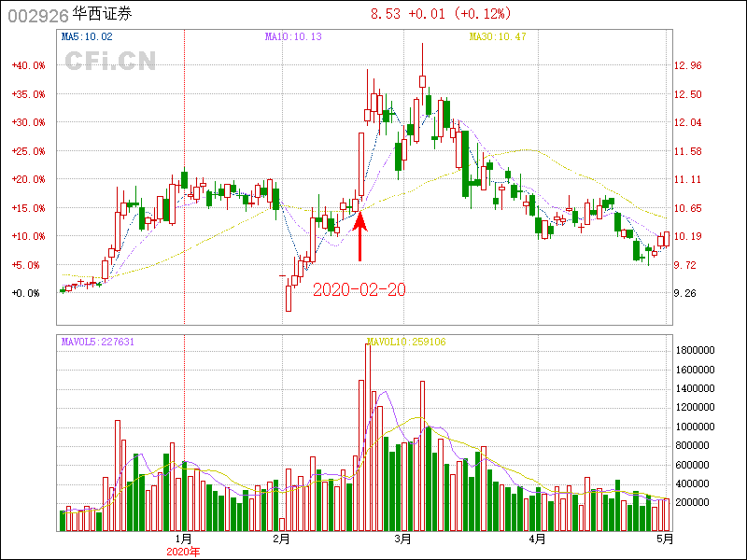Click the 1000000 volume axis value
747x560 pixels.
point(696,427)
